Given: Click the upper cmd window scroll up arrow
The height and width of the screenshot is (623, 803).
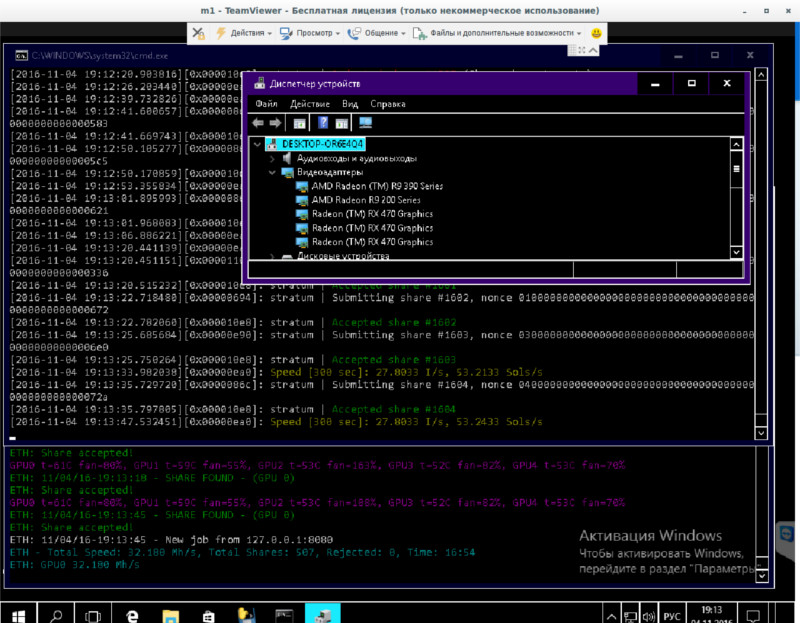Looking at the screenshot, I should point(761,75).
